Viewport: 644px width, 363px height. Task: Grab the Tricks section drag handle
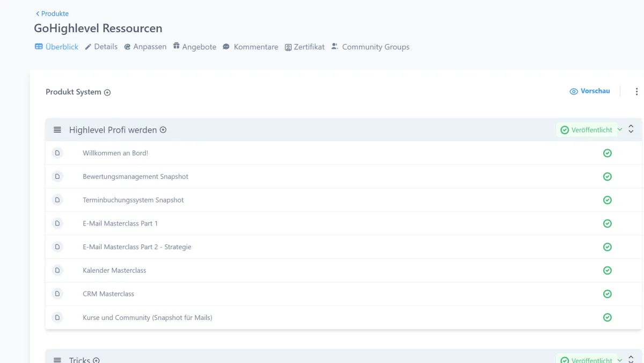57,360
